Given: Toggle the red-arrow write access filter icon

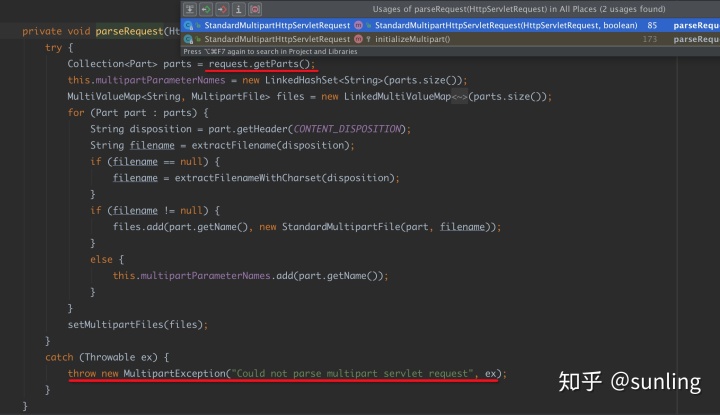Looking at the screenshot, I should [x=222, y=9].
